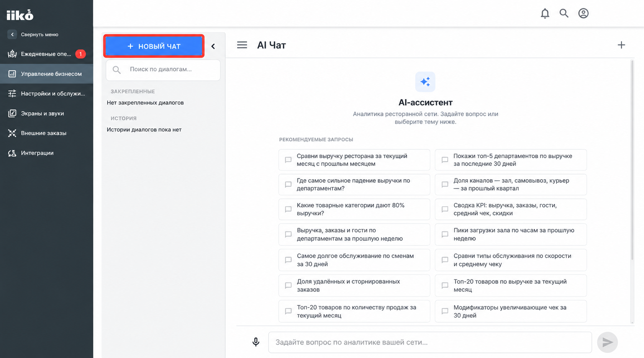Choose Сравни выручку ресторана за текущий месяц

pos(354,160)
